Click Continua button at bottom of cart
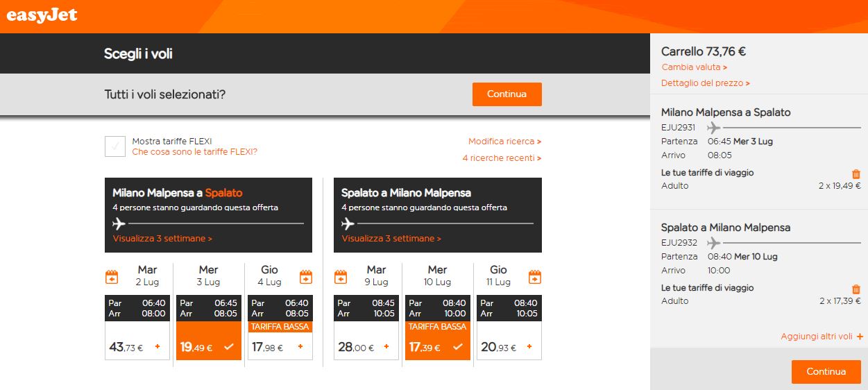Image resolution: width=868 pixels, height=390 pixels. click(x=826, y=372)
